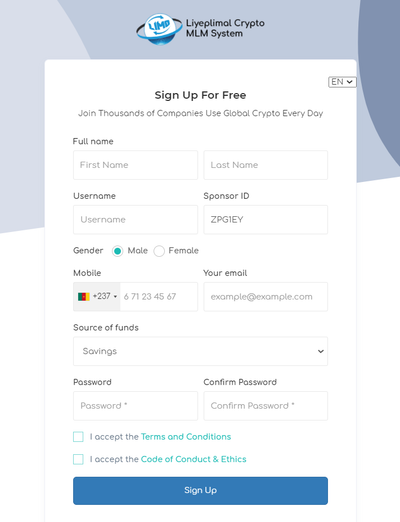Focus the First Name input field

pos(135,165)
